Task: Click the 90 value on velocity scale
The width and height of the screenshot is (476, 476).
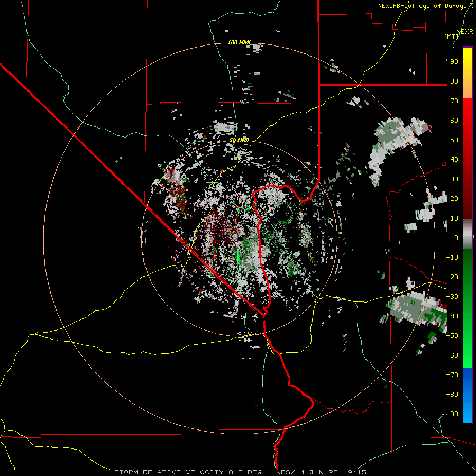Action: 454,62
